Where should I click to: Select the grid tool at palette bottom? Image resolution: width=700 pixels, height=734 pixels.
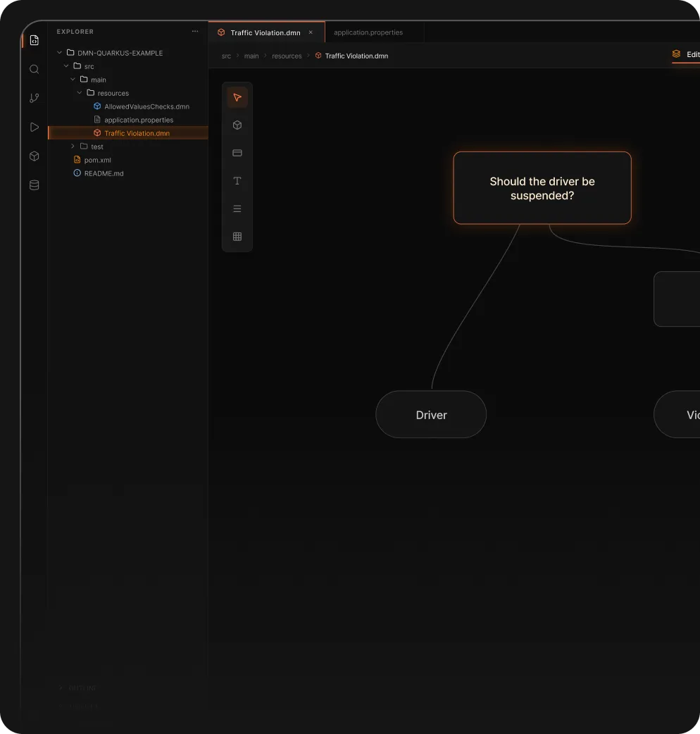pyautogui.click(x=237, y=236)
